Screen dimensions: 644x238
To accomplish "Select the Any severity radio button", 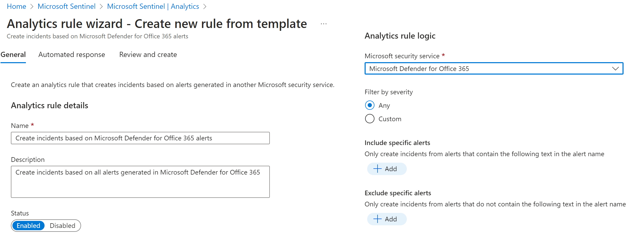I will [370, 105].
